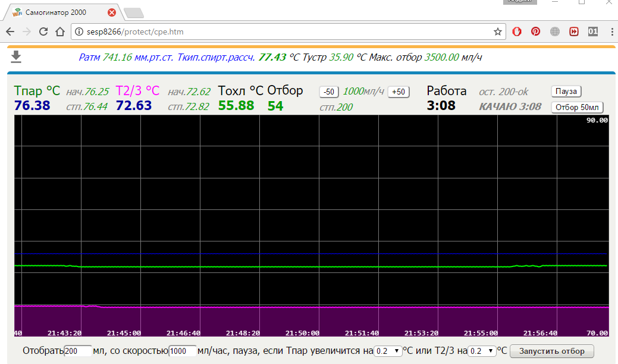Click the Запустить отбор button
The image size is (618, 364).
[552, 351]
